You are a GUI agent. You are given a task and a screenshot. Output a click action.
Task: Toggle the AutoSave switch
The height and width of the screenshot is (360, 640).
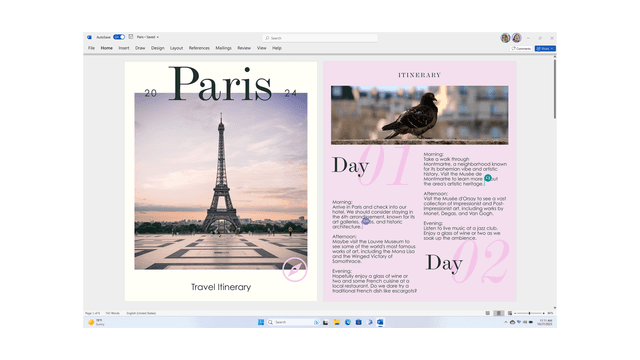(x=119, y=37)
